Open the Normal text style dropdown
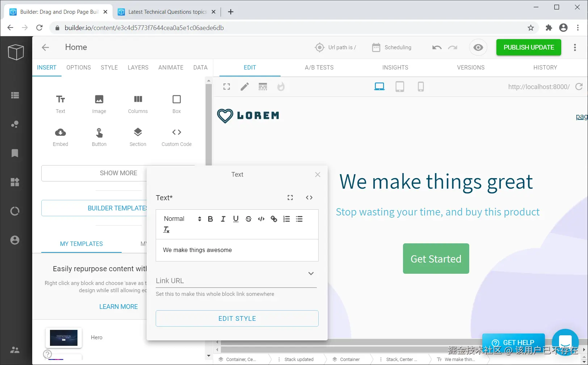Screen dimensions: 588x365 click(x=182, y=219)
